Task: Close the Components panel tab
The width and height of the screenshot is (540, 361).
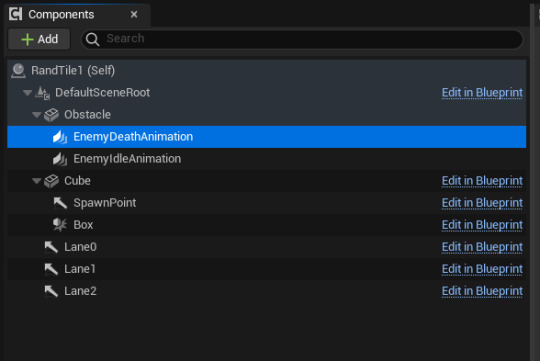Action: pyautogui.click(x=134, y=14)
